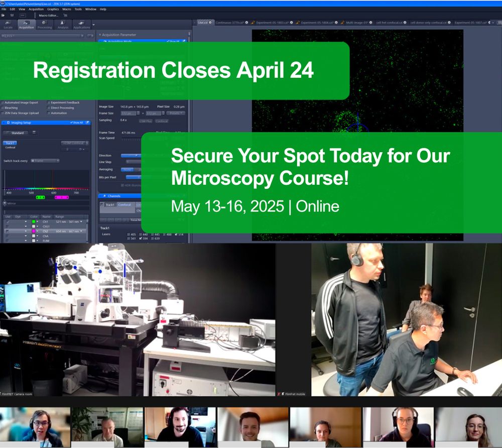Close the Multi-image-01 tab
502x448 pixels.
coord(371,23)
